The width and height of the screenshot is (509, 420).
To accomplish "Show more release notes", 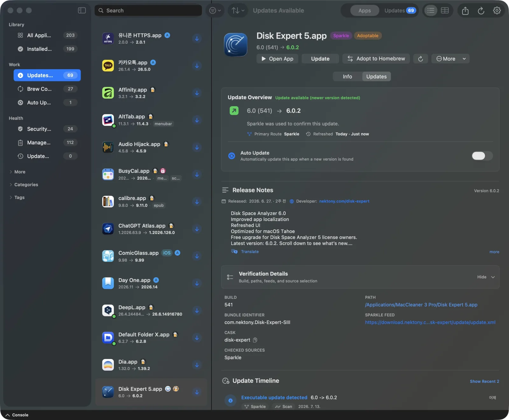I will click(x=494, y=252).
